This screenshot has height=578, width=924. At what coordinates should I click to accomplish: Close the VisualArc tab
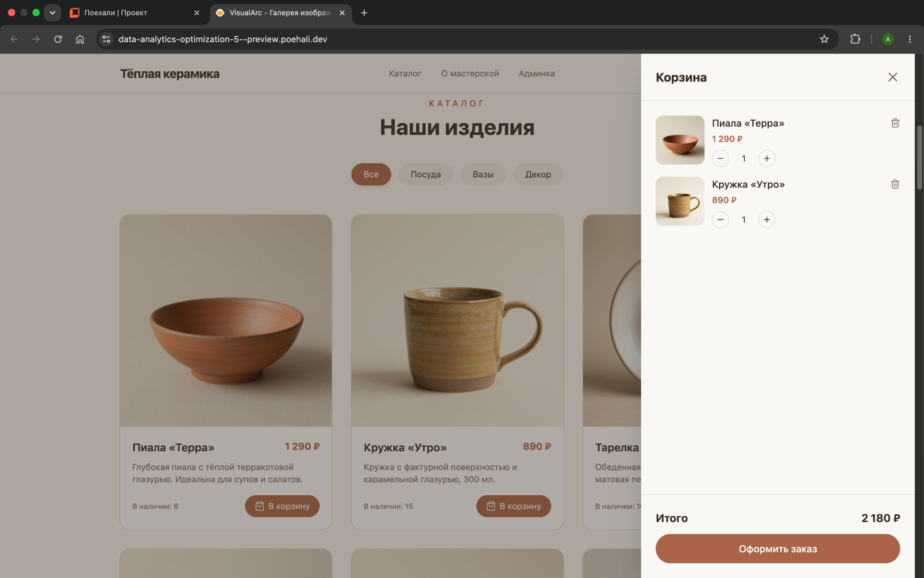pos(342,13)
